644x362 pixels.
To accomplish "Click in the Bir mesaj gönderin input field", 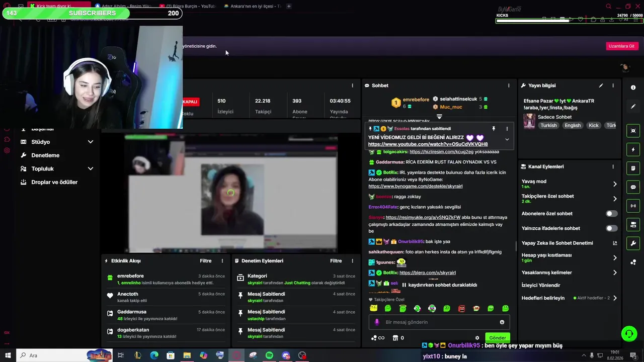I will pos(439,322).
